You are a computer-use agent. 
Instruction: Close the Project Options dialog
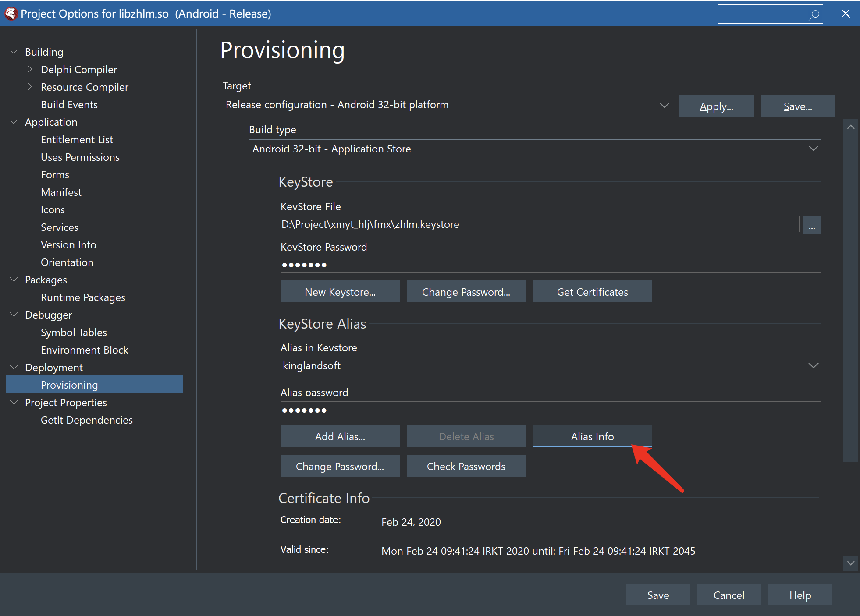846,14
